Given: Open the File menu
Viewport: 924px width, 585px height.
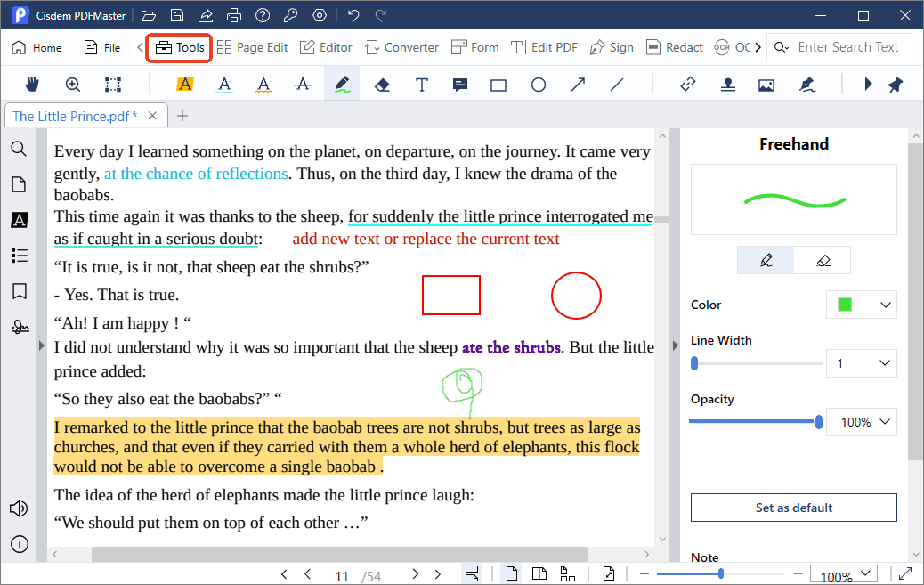Looking at the screenshot, I should (102, 48).
